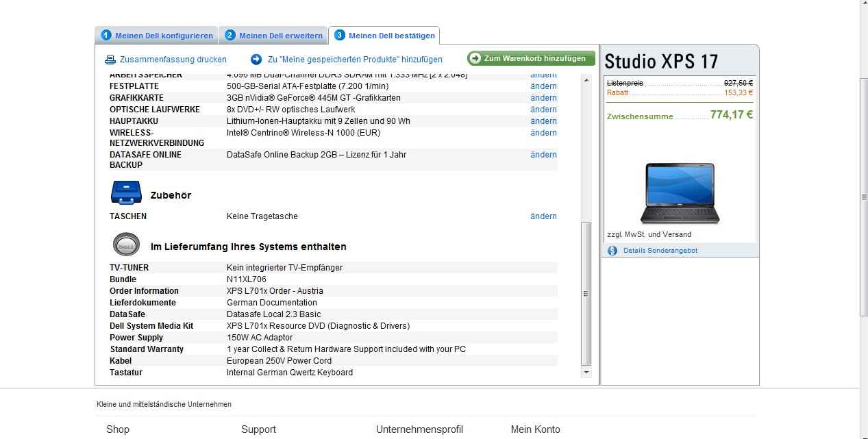
Task: Click the blue arrow icon for saved products
Action: pyautogui.click(x=256, y=60)
